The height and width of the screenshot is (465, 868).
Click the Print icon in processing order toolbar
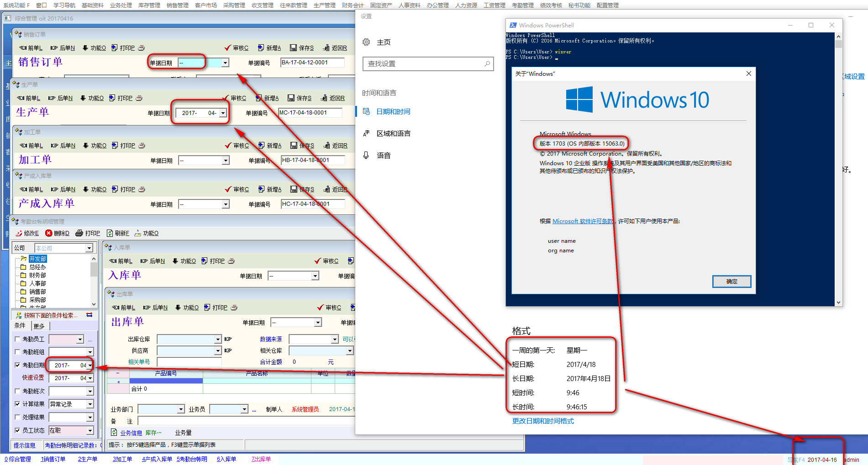pyautogui.click(x=115, y=146)
